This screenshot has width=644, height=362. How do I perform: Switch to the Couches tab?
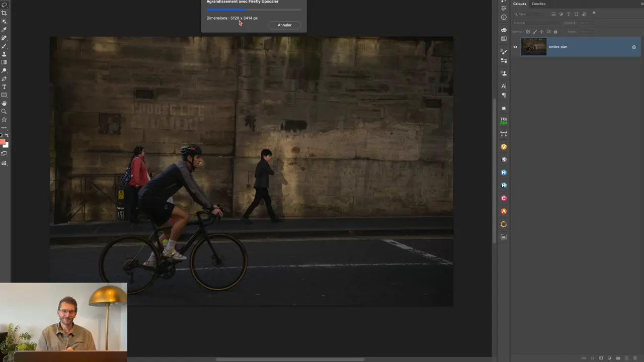coord(538,4)
